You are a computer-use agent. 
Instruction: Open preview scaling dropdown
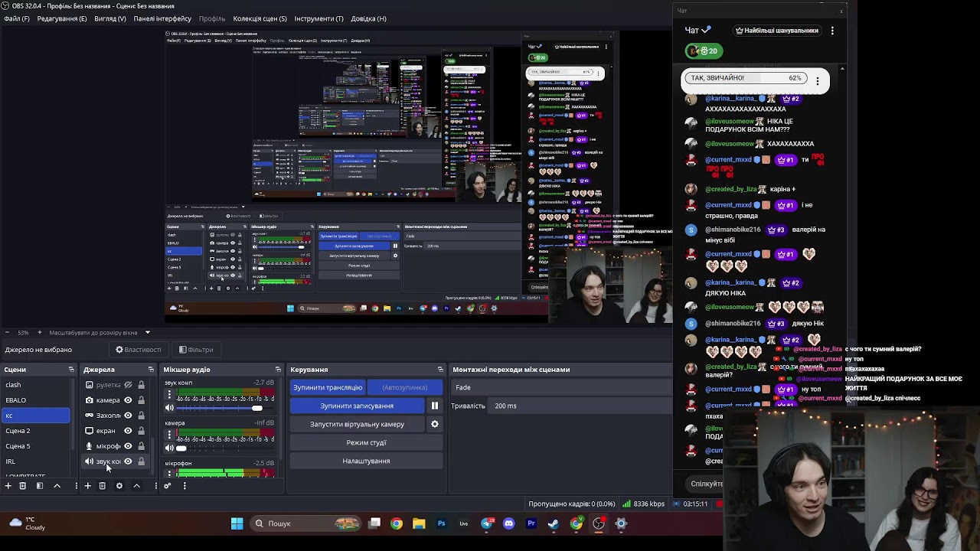click(147, 333)
